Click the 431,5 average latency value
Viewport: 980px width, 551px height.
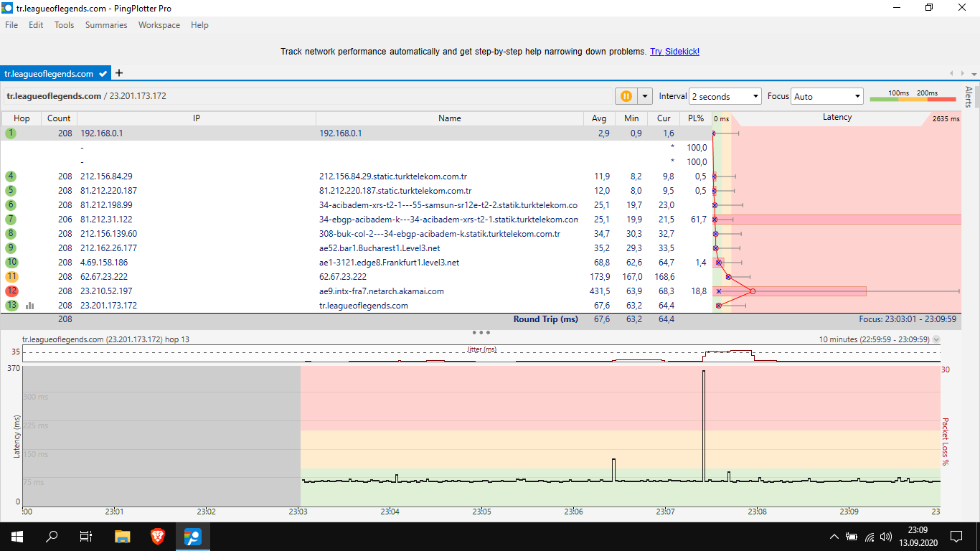point(600,291)
